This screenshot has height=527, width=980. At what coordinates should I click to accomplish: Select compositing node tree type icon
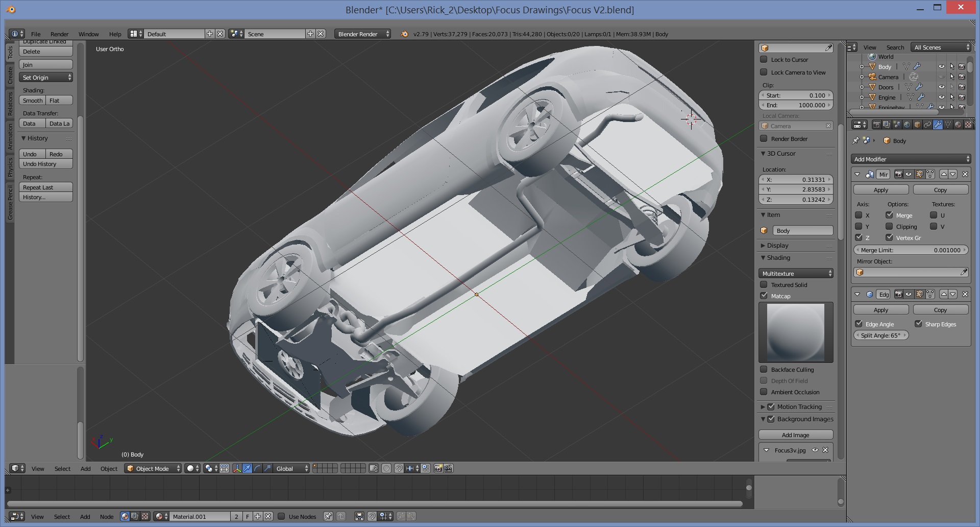click(135, 516)
